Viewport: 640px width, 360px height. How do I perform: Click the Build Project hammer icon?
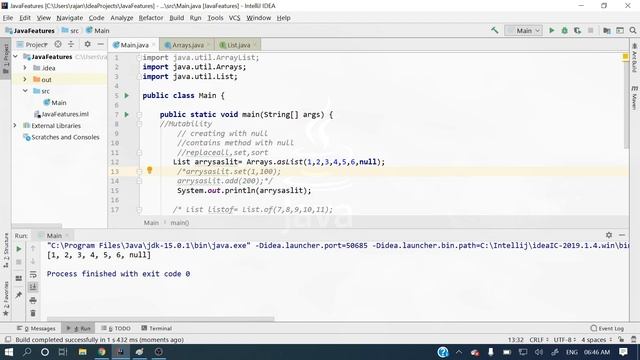coord(495,30)
